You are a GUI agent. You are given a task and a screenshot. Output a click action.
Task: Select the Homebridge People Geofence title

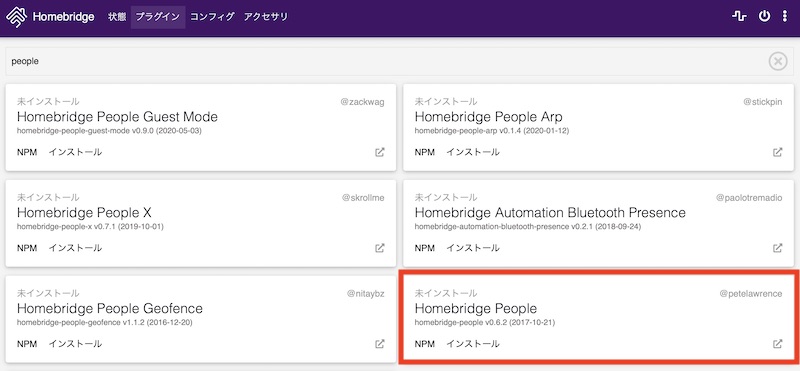110,308
